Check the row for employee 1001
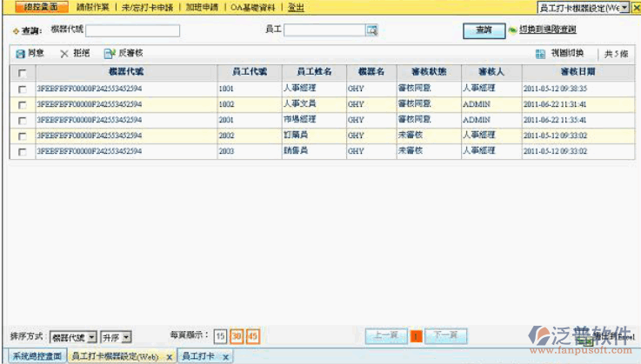 coord(22,89)
